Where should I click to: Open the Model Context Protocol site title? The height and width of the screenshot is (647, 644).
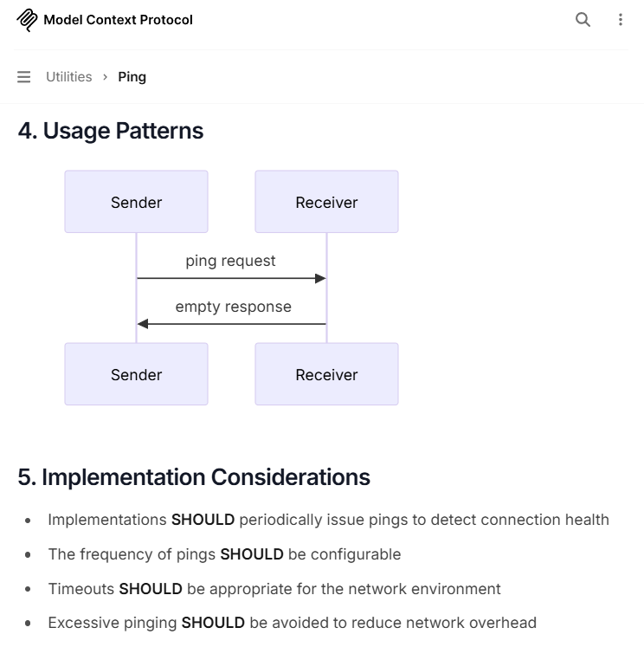pos(118,20)
